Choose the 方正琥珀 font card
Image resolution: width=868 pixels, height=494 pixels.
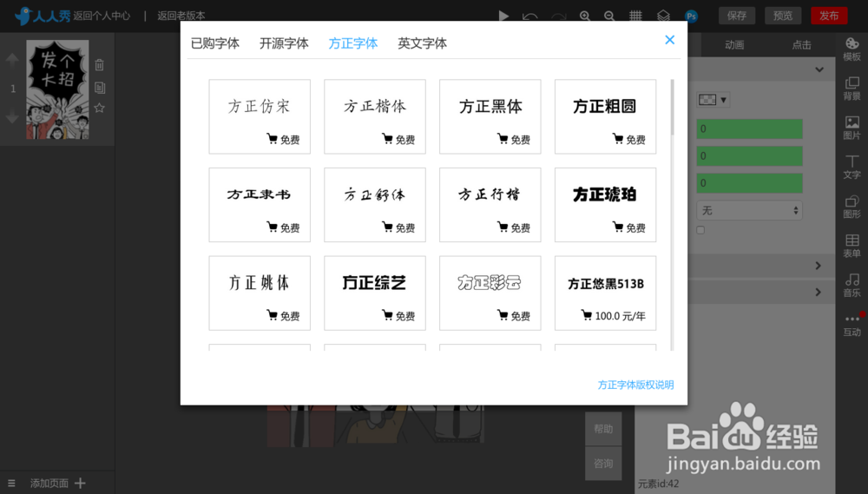[x=606, y=205]
